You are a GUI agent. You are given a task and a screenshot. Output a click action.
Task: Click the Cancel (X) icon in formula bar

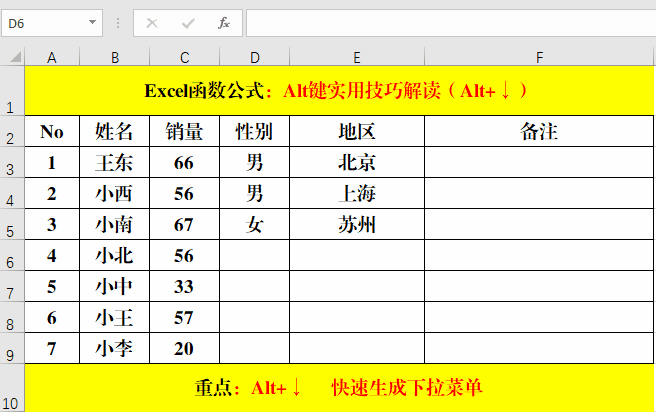coord(152,23)
